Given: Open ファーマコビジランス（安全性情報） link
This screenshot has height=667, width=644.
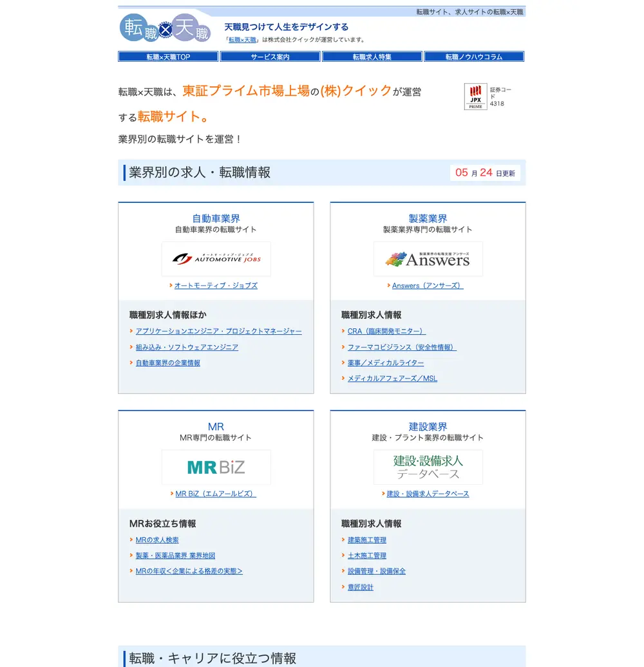Looking at the screenshot, I should pos(402,347).
